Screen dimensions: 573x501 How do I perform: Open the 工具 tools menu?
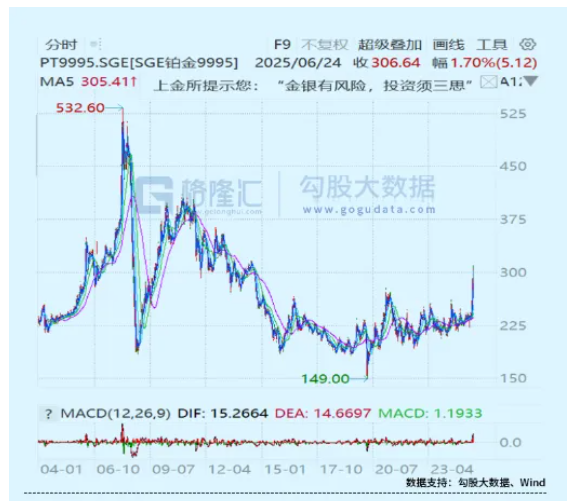[x=492, y=45]
